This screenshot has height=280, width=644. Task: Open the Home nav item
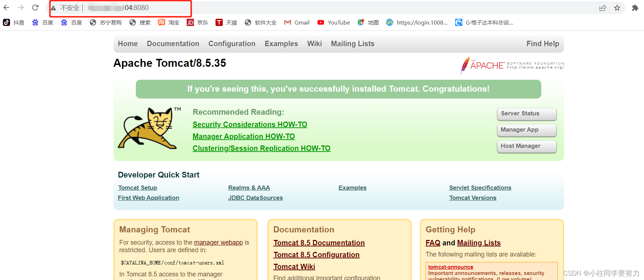[x=128, y=44]
